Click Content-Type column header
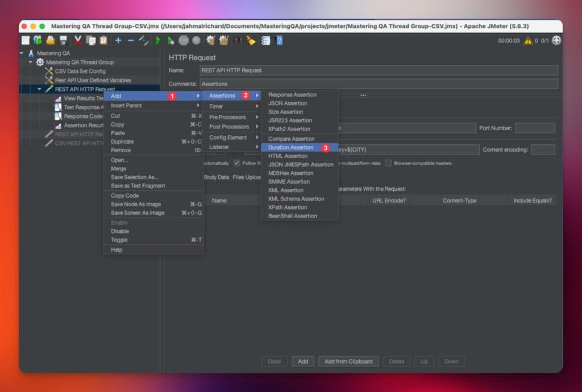Screen dimensions: 582x392 (x=459, y=201)
